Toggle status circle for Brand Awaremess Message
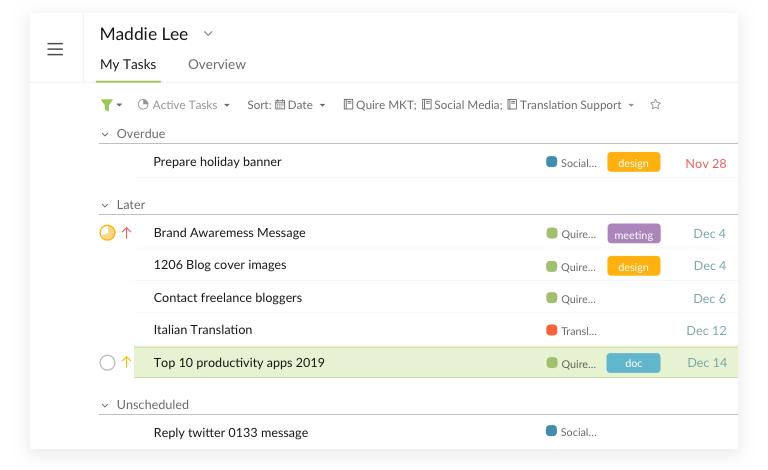768x470 pixels. point(107,233)
